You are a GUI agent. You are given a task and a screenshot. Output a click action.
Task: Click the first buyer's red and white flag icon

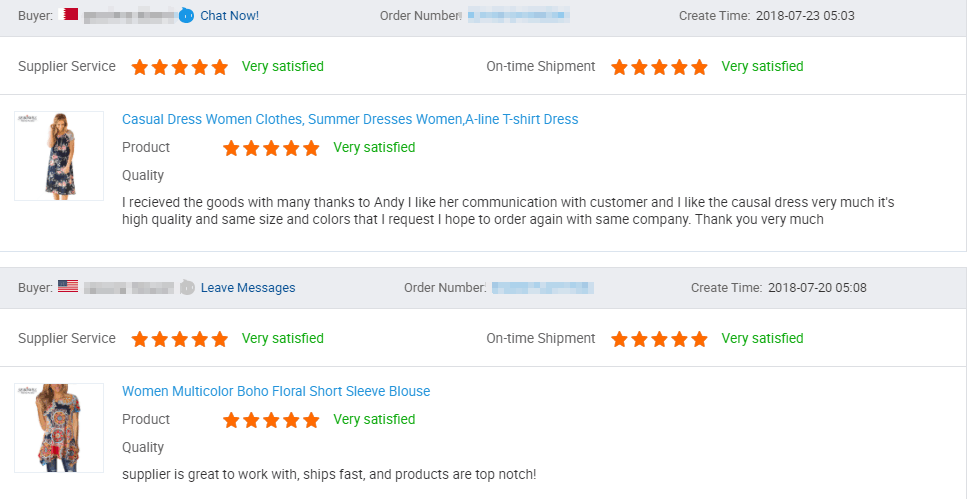pyautogui.click(x=68, y=14)
